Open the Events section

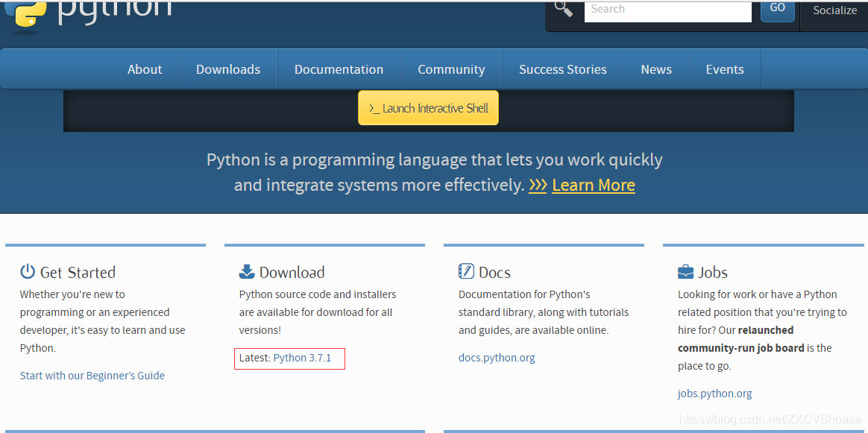(x=724, y=69)
